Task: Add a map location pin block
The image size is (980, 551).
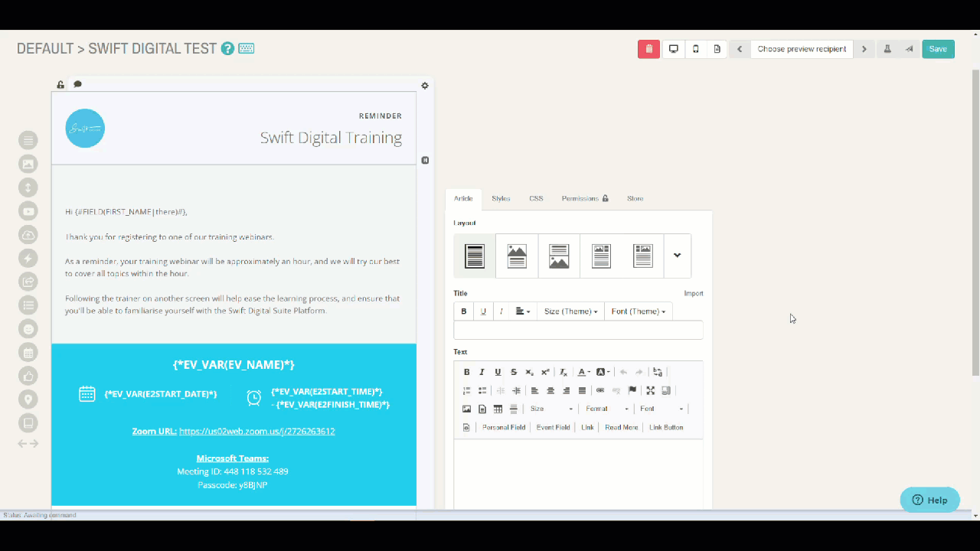Action: (28, 399)
